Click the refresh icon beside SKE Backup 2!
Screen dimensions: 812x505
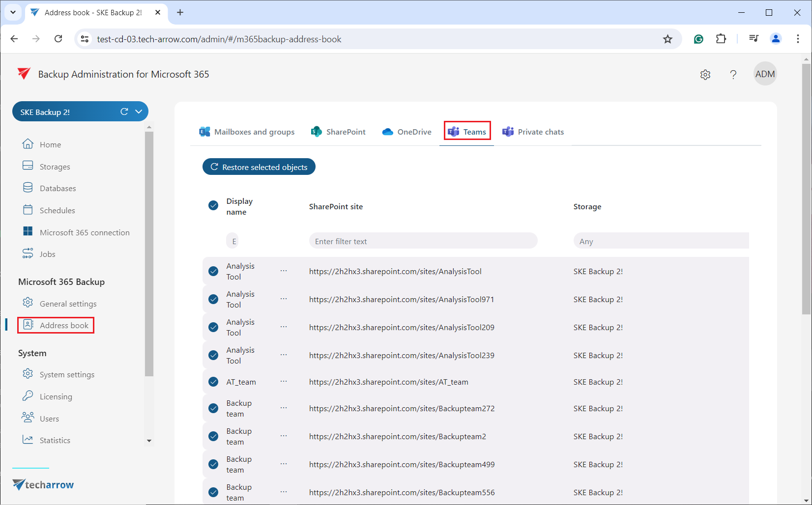124,112
